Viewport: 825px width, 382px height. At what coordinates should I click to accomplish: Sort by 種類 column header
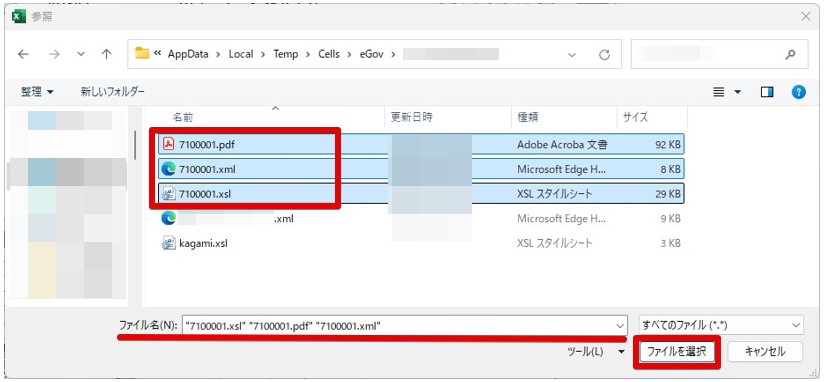click(x=528, y=117)
